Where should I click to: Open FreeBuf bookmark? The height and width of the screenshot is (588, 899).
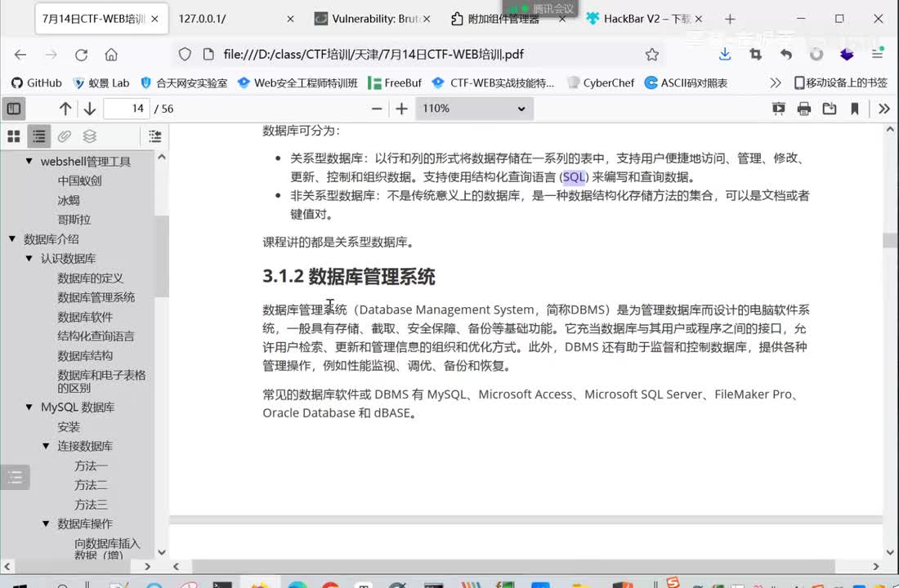pyautogui.click(x=395, y=82)
